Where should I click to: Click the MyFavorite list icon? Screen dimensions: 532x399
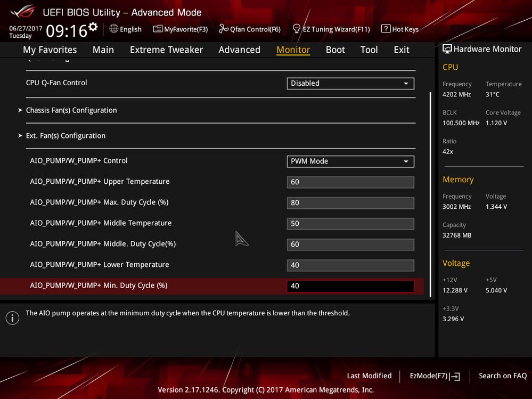158,29
